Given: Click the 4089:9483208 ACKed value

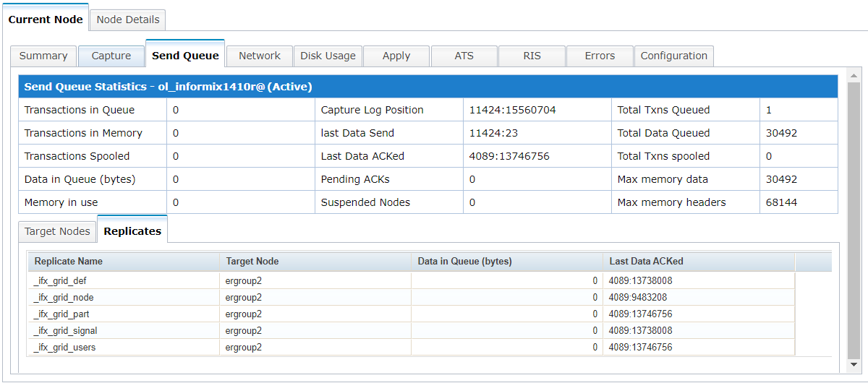Looking at the screenshot, I should (638, 297).
